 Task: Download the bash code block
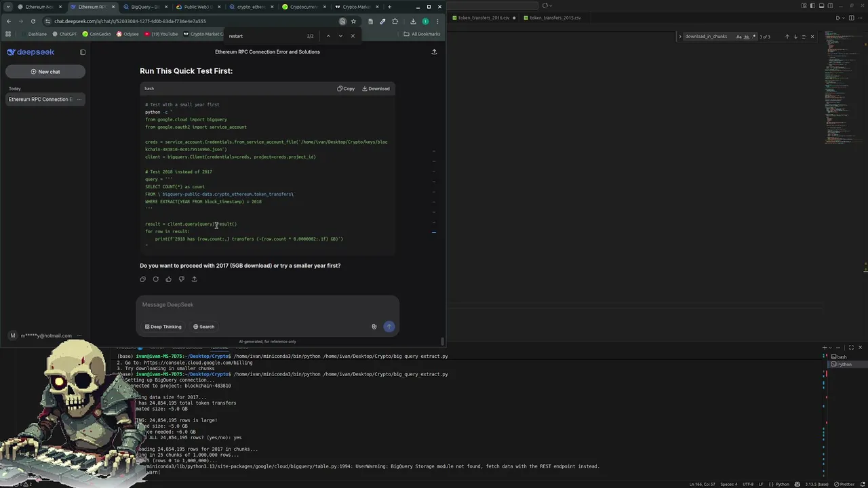pyautogui.click(x=376, y=89)
